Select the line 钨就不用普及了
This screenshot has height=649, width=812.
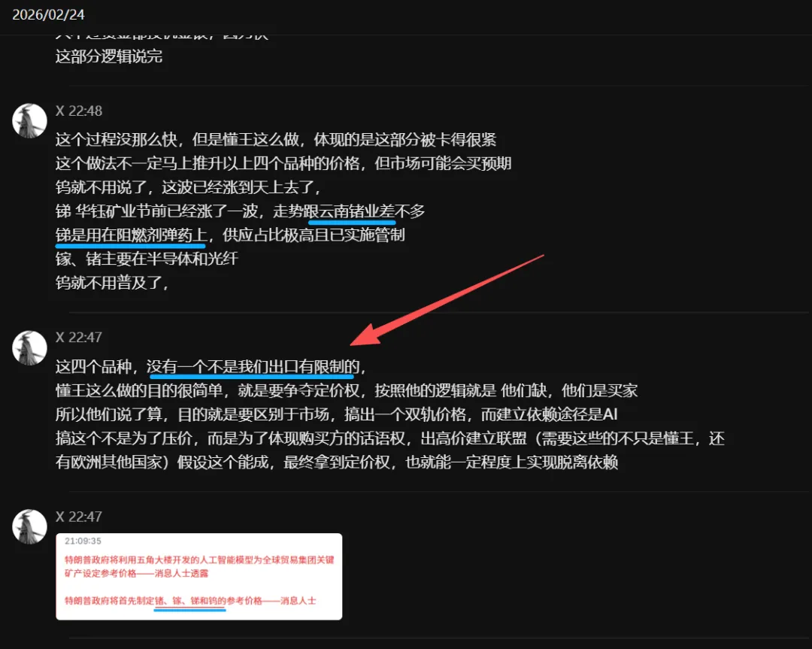click(112, 283)
